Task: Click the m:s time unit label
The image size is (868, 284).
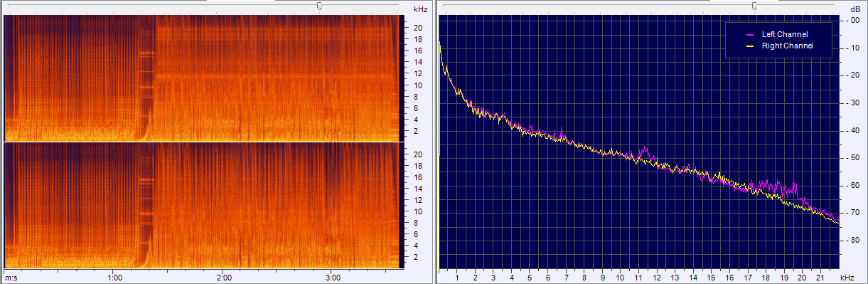Action: pos(11,278)
